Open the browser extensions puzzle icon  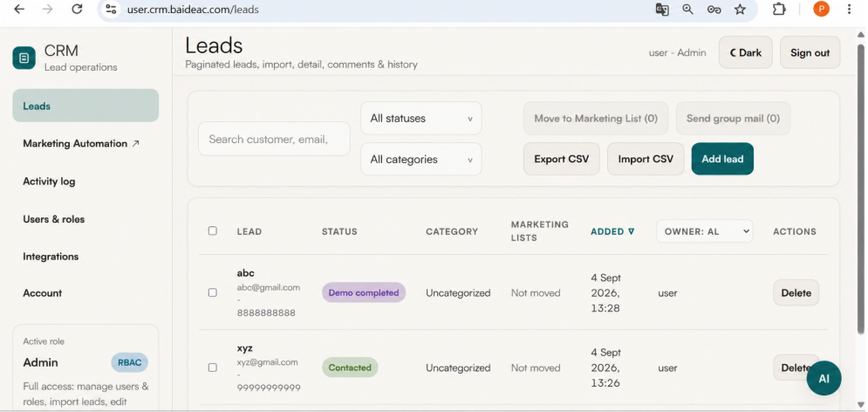pos(779,10)
